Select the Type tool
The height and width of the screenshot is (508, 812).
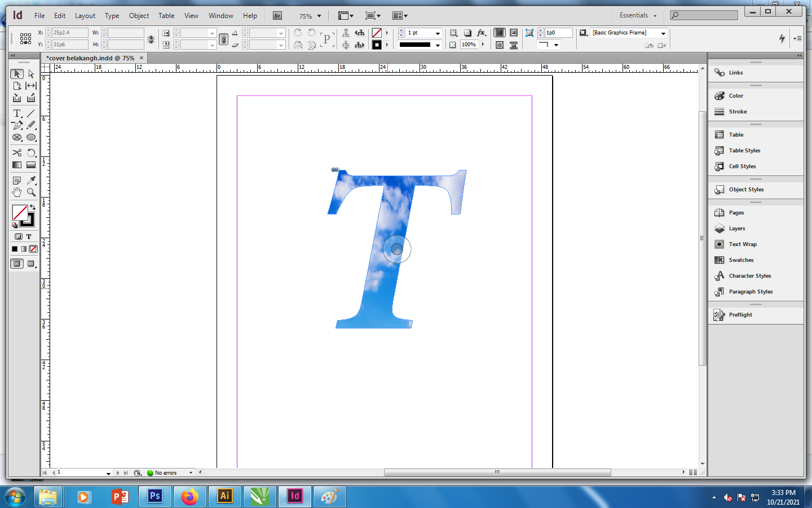pyautogui.click(x=17, y=113)
